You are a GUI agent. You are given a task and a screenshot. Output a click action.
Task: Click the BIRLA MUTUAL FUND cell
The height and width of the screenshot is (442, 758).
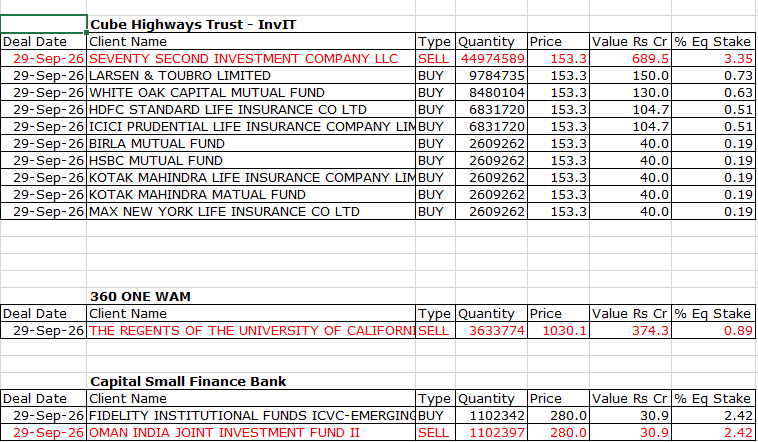(251, 144)
